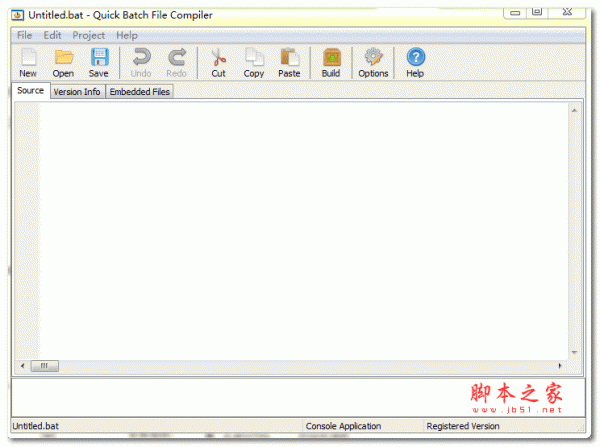This screenshot has width=600, height=447.
Task: Create a new batch file with New
Action: (x=28, y=63)
